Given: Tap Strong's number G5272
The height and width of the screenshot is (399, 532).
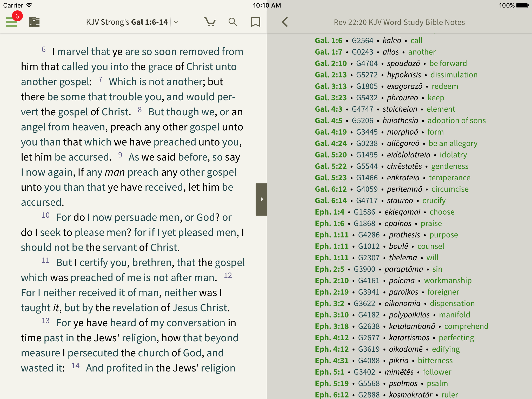Looking at the screenshot, I should point(367,75).
